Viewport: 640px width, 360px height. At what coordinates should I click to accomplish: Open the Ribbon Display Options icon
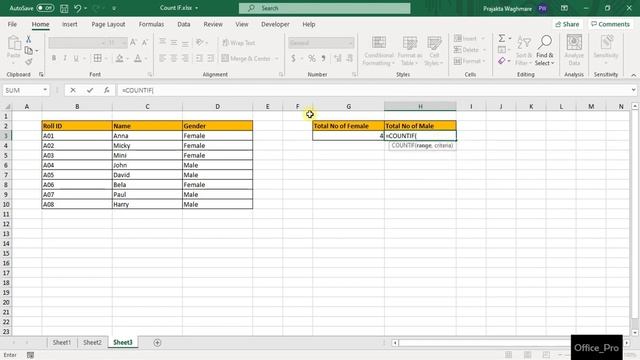[564, 8]
